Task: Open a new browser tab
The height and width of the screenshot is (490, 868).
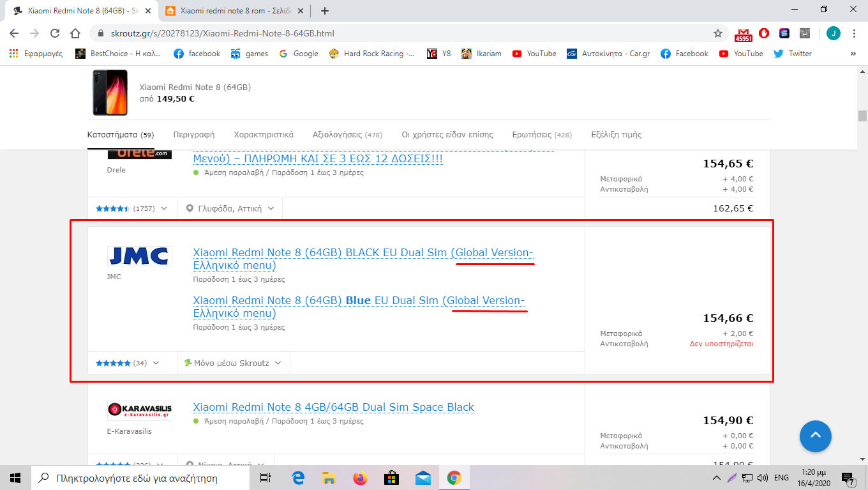Action: 325,11
